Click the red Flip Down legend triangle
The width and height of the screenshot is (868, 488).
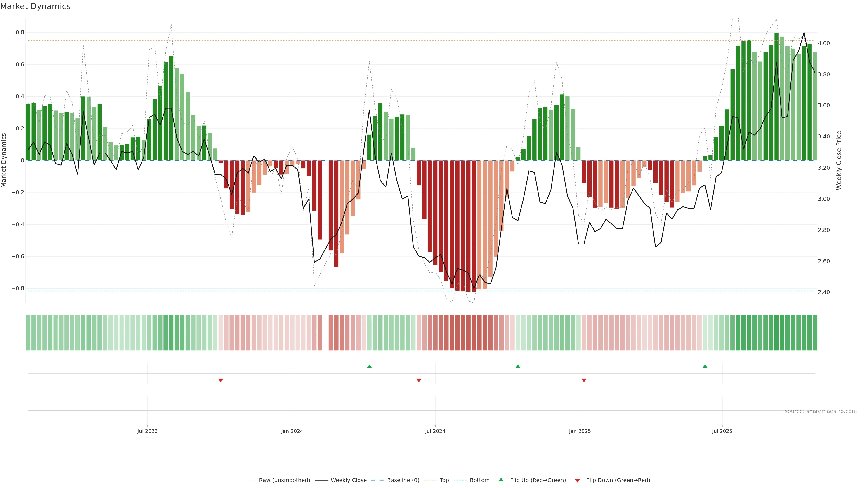pyautogui.click(x=577, y=480)
